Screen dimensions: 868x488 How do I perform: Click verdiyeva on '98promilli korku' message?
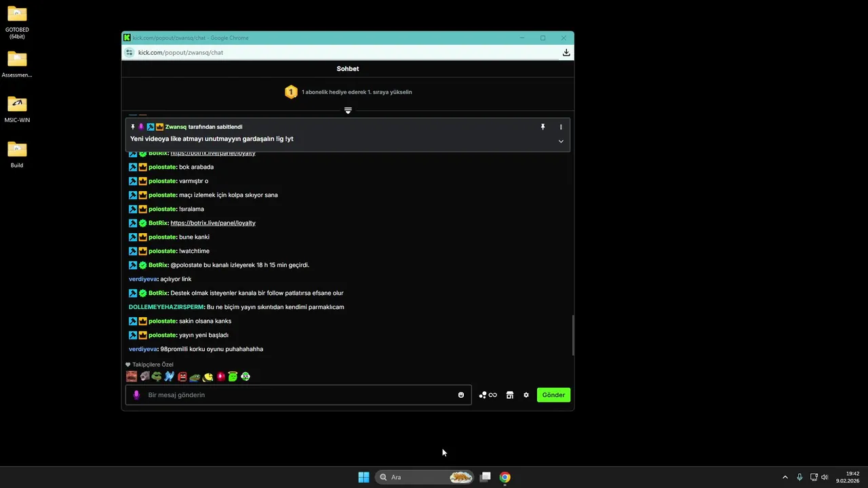[x=143, y=349]
